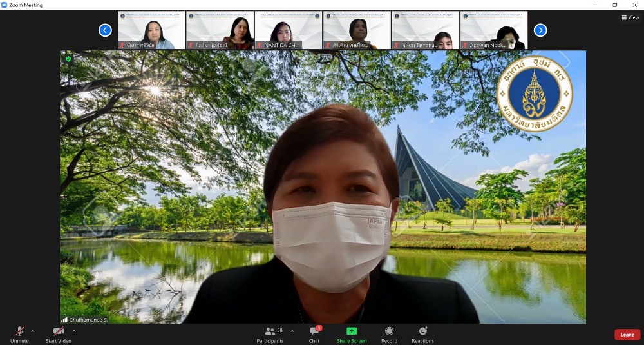Unmute the microphone

(x=19, y=331)
